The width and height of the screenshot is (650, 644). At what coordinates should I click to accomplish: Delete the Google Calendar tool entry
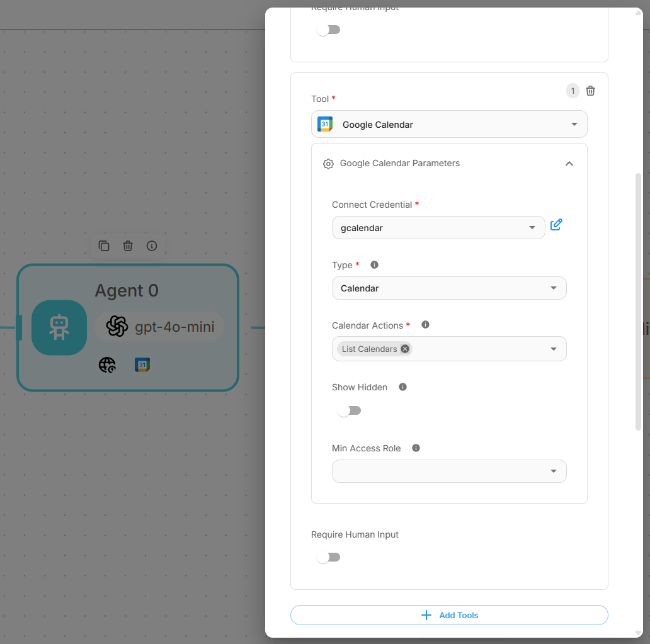(590, 91)
